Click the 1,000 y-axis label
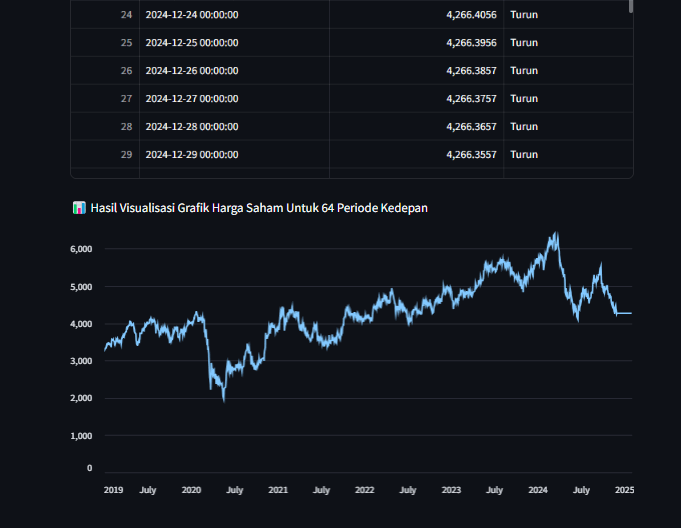This screenshot has width=681, height=528. 81,436
